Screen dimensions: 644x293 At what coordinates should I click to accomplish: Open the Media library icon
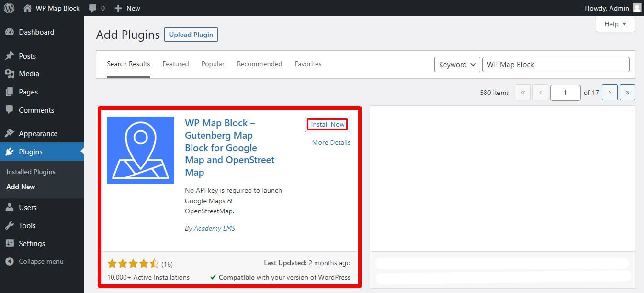[x=11, y=73]
